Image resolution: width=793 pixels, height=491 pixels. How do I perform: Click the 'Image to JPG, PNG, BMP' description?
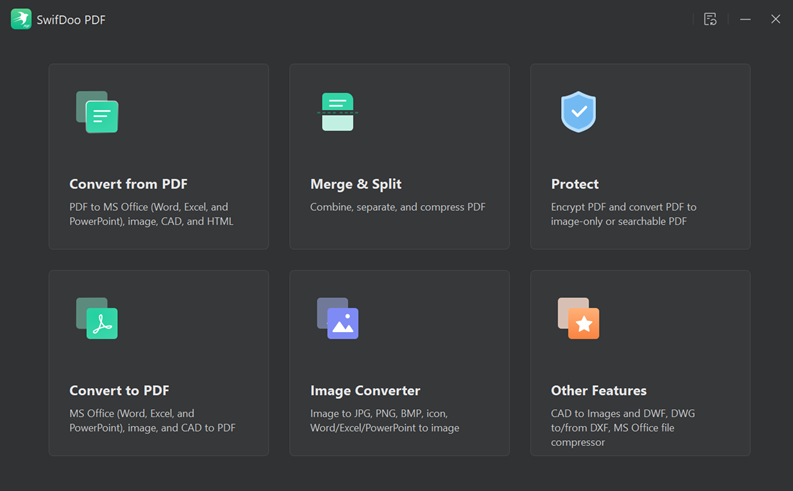coord(385,420)
